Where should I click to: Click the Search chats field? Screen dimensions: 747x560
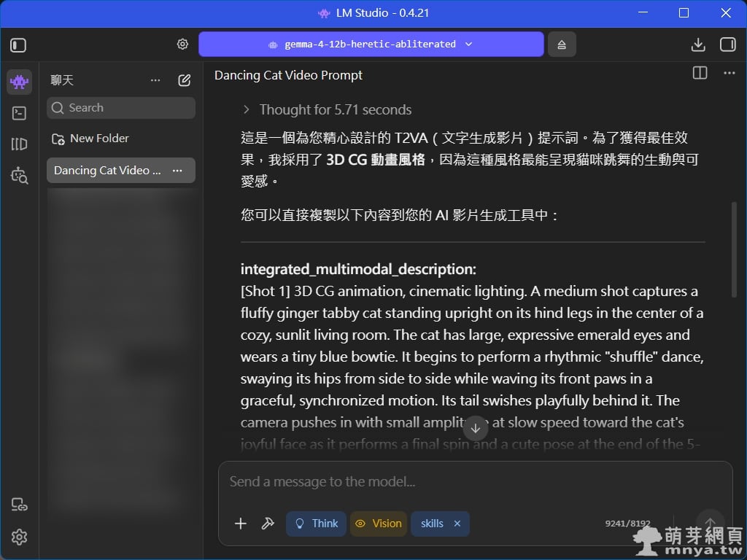(x=121, y=108)
